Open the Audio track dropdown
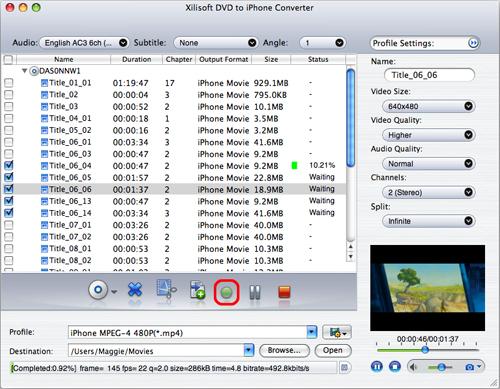This screenshot has width=500, height=389. coord(84,43)
